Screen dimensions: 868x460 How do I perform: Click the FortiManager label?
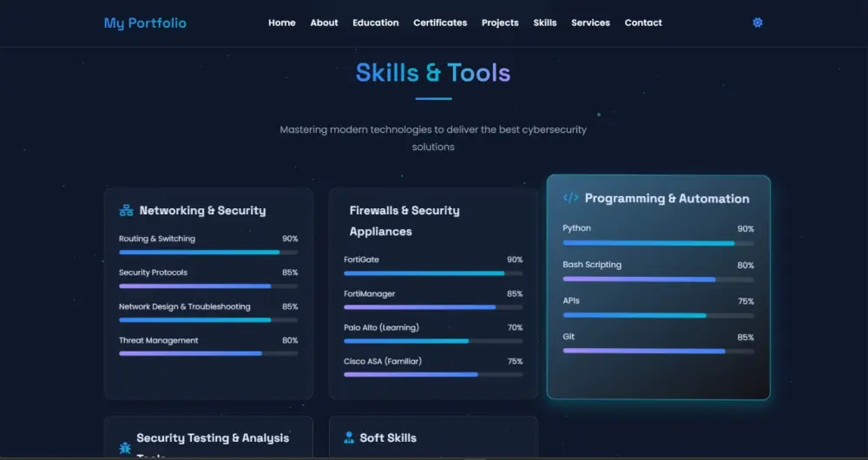[x=369, y=294]
